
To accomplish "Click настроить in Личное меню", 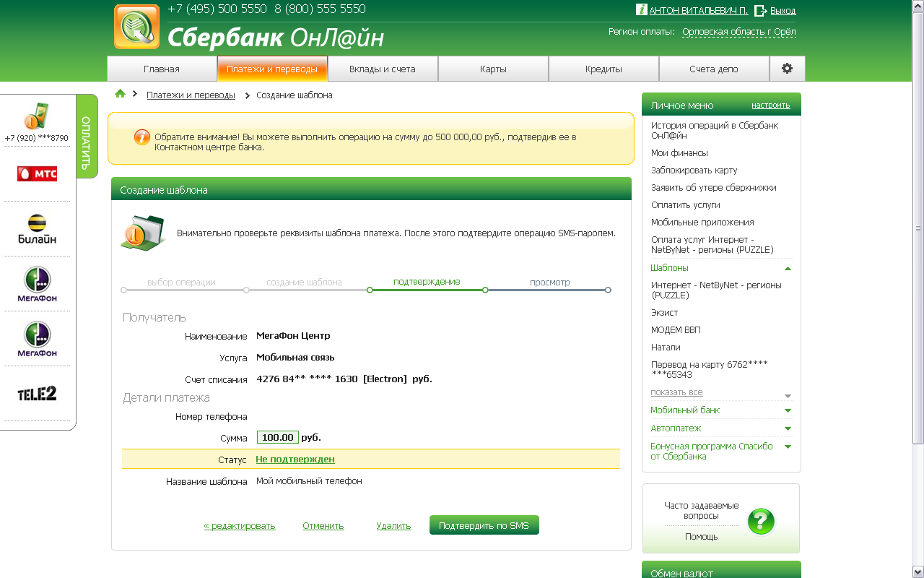I will click(770, 105).
